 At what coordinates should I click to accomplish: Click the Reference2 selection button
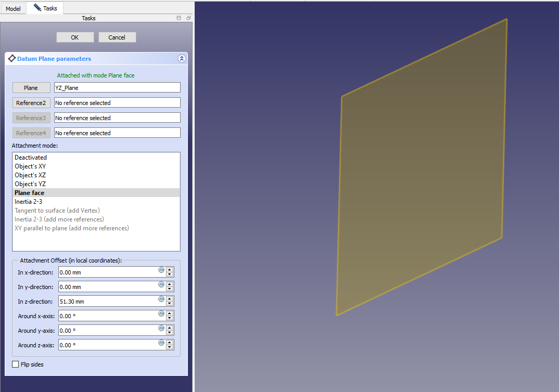pyautogui.click(x=31, y=103)
